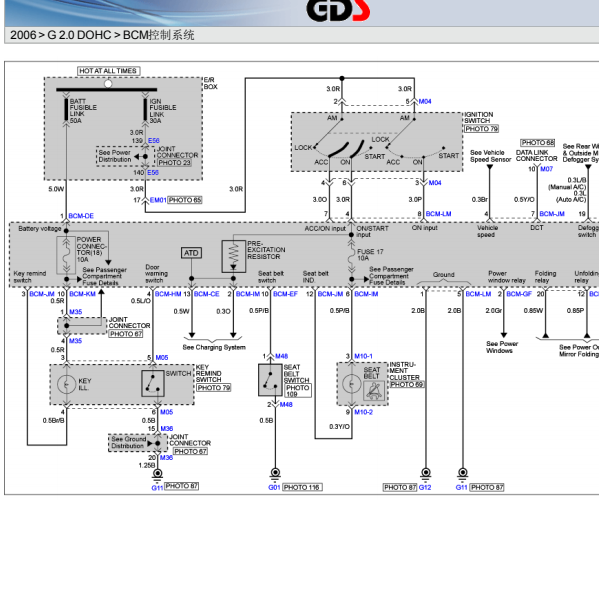View PHOTO 23 for the joint connector
This screenshot has width=599, height=600.
[x=175, y=163]
